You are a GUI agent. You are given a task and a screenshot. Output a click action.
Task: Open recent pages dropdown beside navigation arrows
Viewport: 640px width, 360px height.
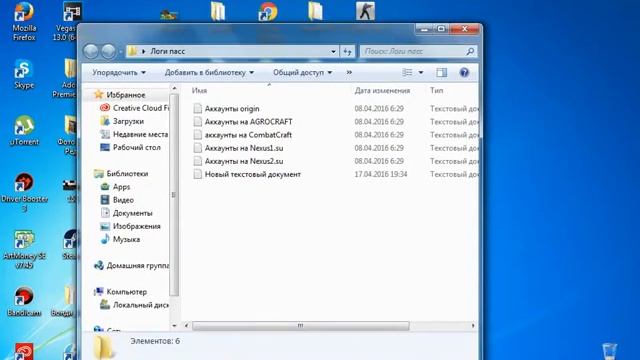point(120,52)
